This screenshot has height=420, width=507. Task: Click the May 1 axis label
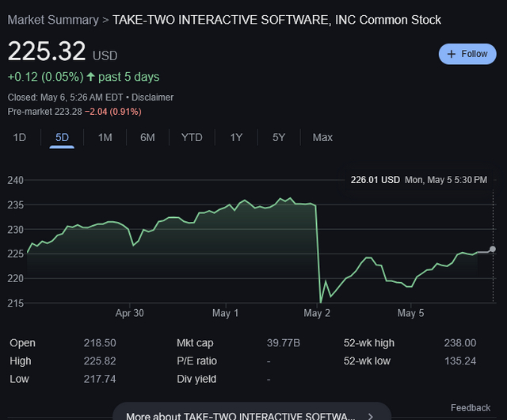(225, 313)
